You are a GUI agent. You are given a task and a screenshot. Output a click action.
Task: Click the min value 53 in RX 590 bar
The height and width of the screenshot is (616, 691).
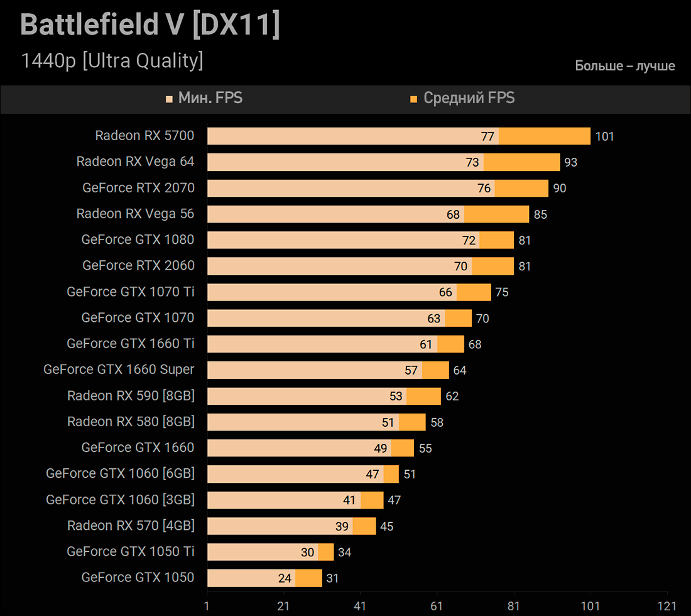pyautogui.click(x=396, y=397)
